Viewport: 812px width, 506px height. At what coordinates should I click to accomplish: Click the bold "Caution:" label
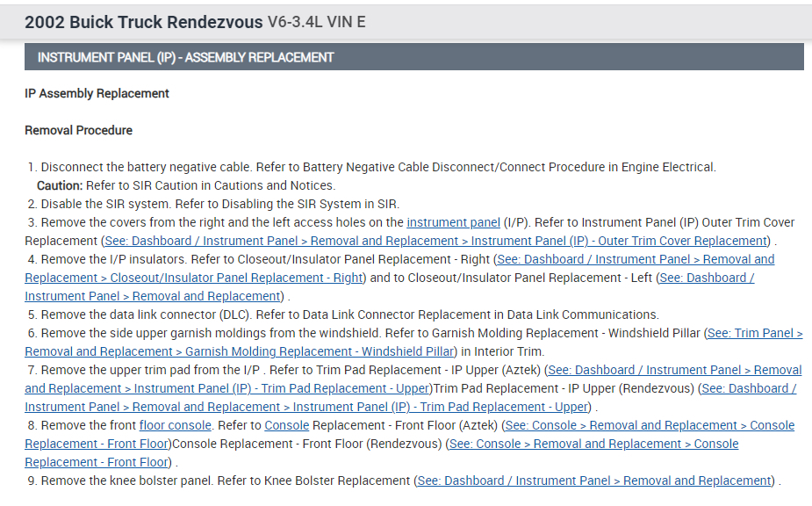(x=60, y=185)
